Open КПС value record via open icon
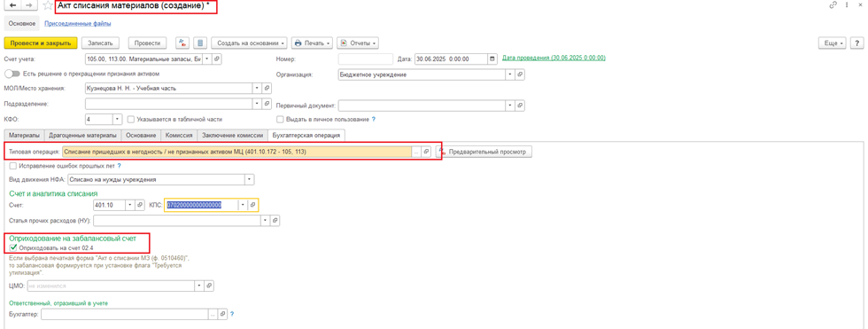 click(x=252, y=205)
